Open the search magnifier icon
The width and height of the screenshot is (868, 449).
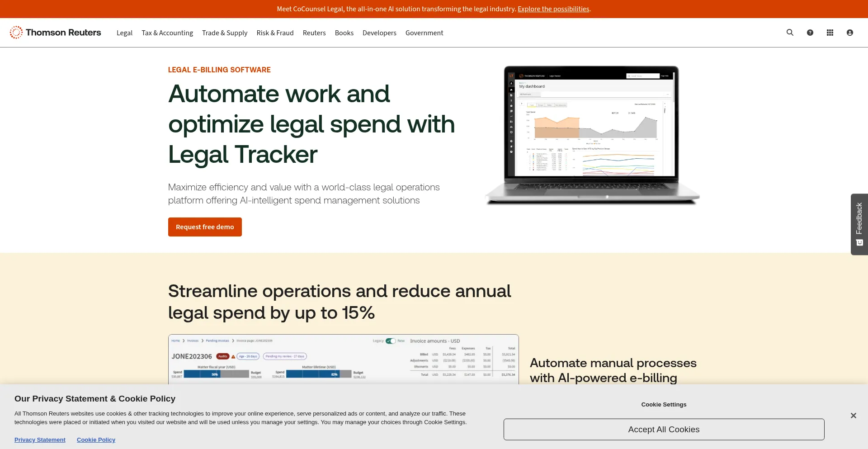coord(790,33)
